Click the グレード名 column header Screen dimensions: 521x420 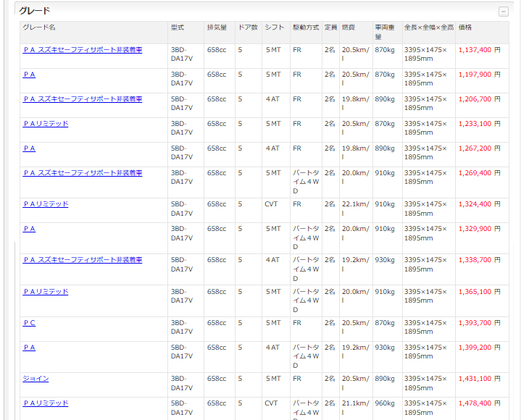coord(39,28)
